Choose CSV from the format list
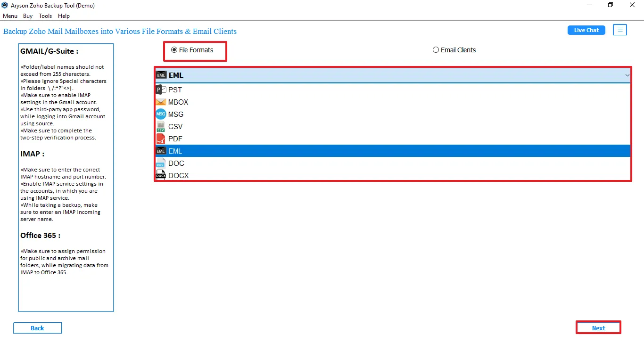Viewport: 644px width, 343px height. (x=393, y=126)
